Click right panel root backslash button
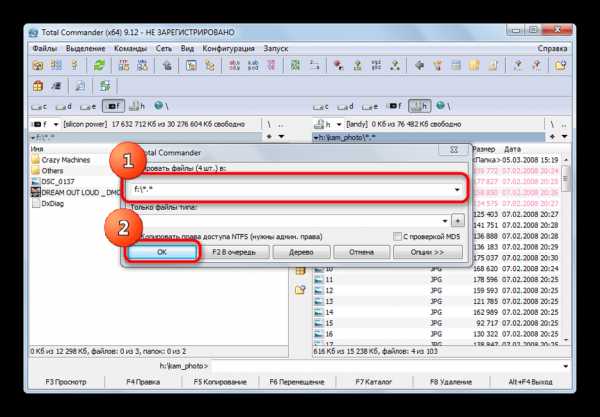 click(x=551, y=124)
